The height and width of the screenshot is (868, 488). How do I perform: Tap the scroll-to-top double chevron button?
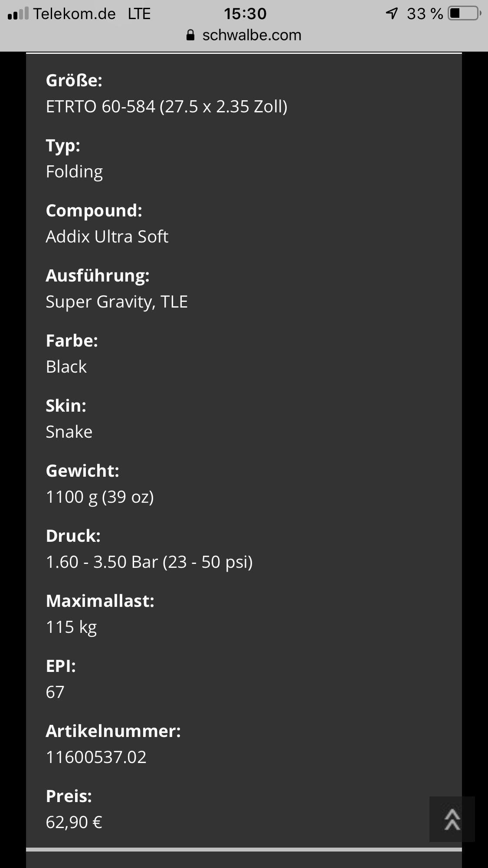(x=452, y=819)
